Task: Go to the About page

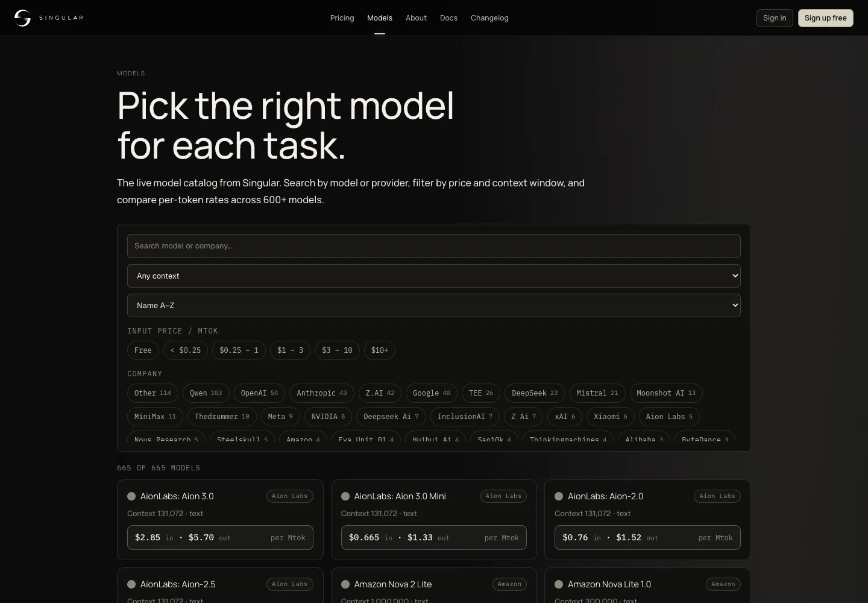Action: click(x=416, y=18)
